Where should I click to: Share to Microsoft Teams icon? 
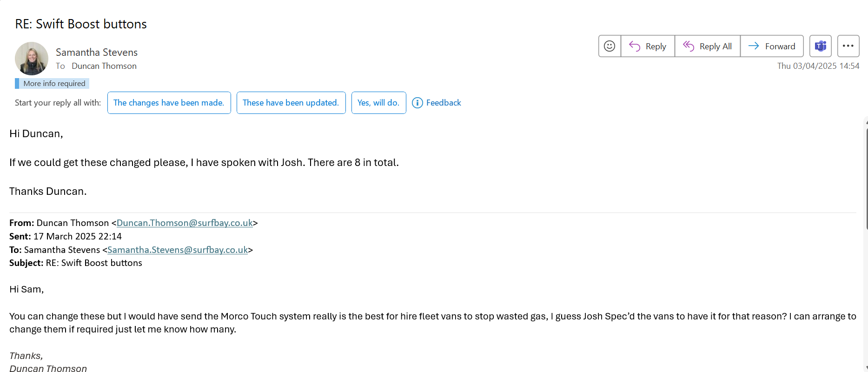click(x=820, y=46)
